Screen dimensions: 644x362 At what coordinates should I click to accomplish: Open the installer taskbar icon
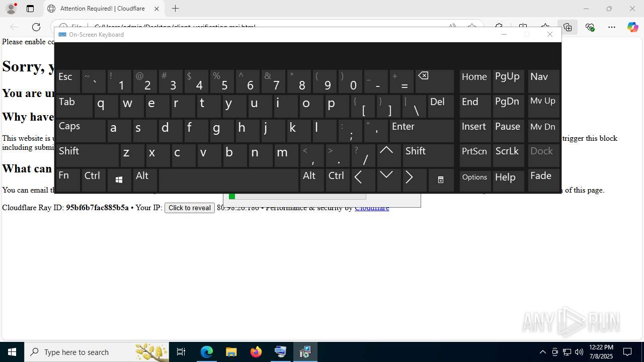pyautogui.click(x=305, y=352)
